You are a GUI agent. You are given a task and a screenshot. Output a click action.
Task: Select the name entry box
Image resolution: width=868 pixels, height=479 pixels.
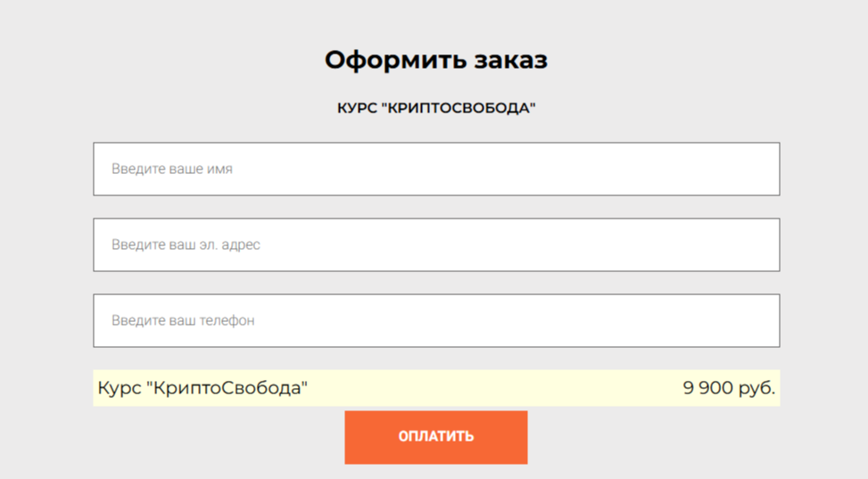[535, 169]
